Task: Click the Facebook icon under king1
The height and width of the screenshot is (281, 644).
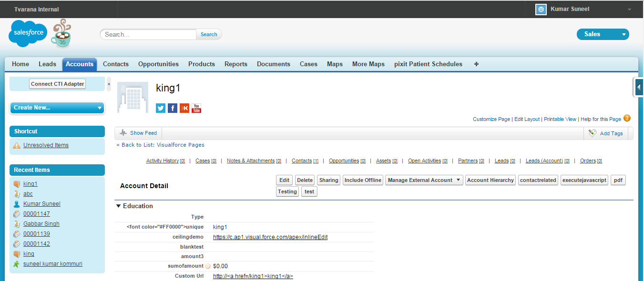Action: [x=172, y=108]
